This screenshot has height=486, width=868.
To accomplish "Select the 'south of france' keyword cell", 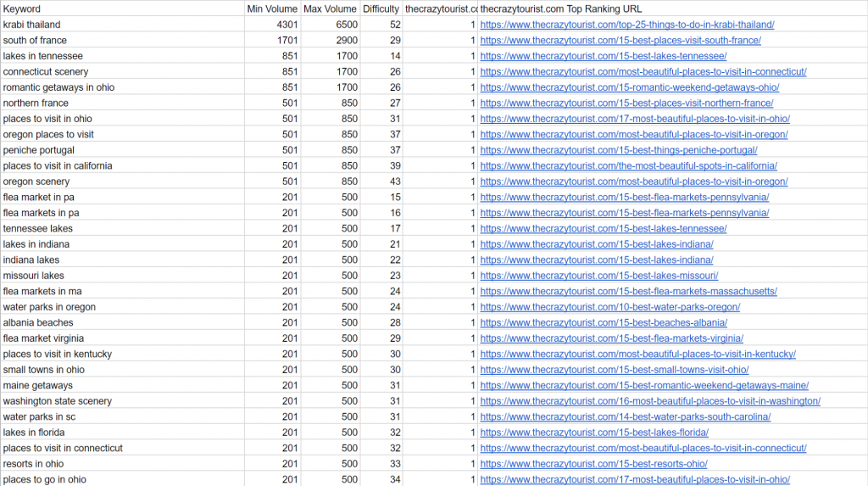I will pyautogui.click(x=122, y=40).
